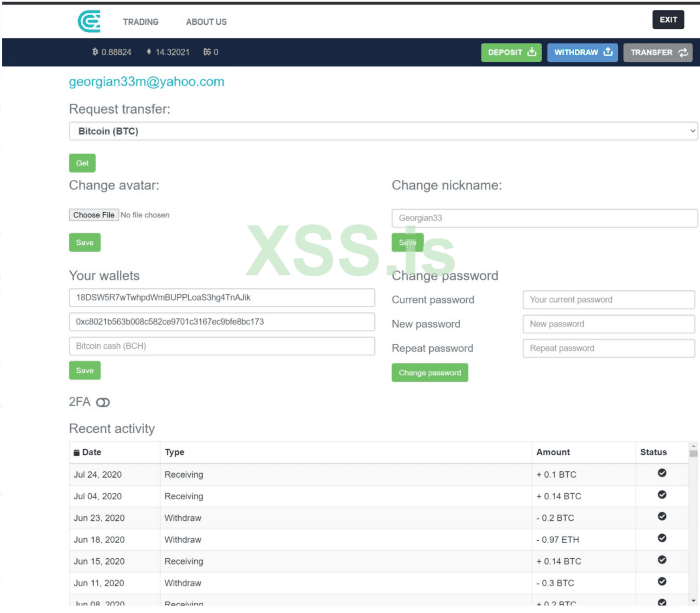700x613 pixels.
Task: Click status checkmark for Jul 24, 2020
Action: coord(662,473)
